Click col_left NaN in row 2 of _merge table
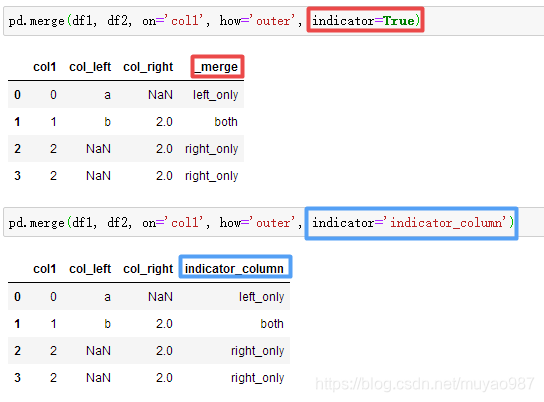 (x=99, y=149)
